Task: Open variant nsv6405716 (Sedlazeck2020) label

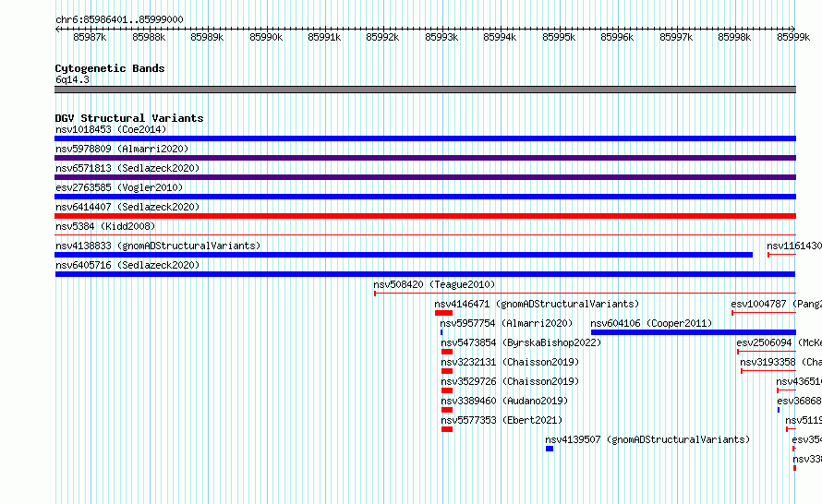Action: point(127,265)
